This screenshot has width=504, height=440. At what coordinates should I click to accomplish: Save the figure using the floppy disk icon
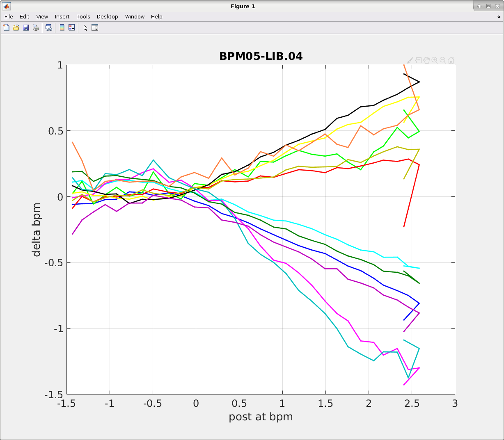26,27
